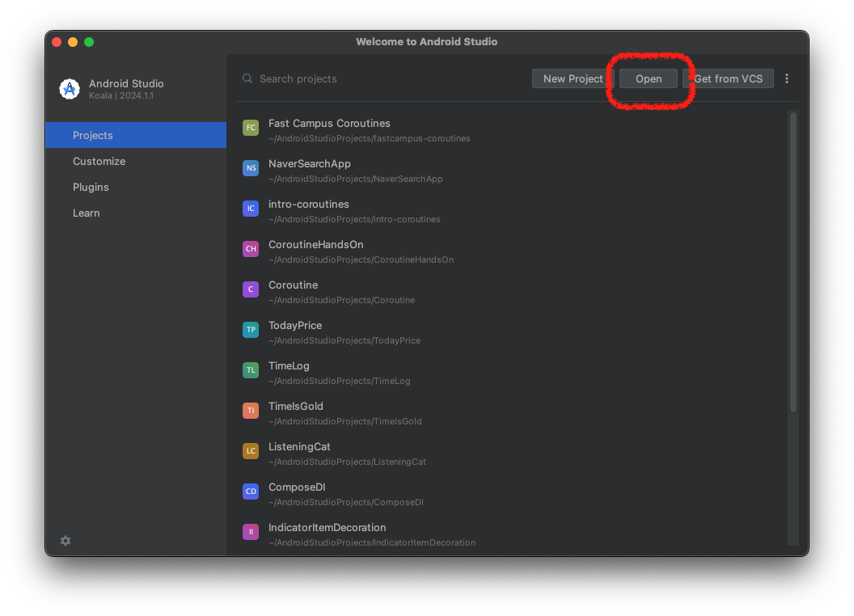Open the Learn section
This screenshot has width=854, height=616.
(x=136, y=213)
